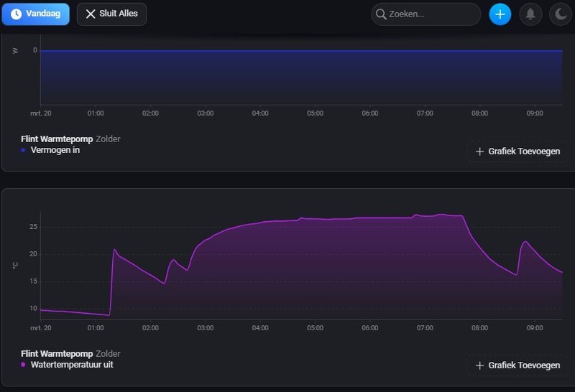Click the magnifier search icon

tap(382, 14)
